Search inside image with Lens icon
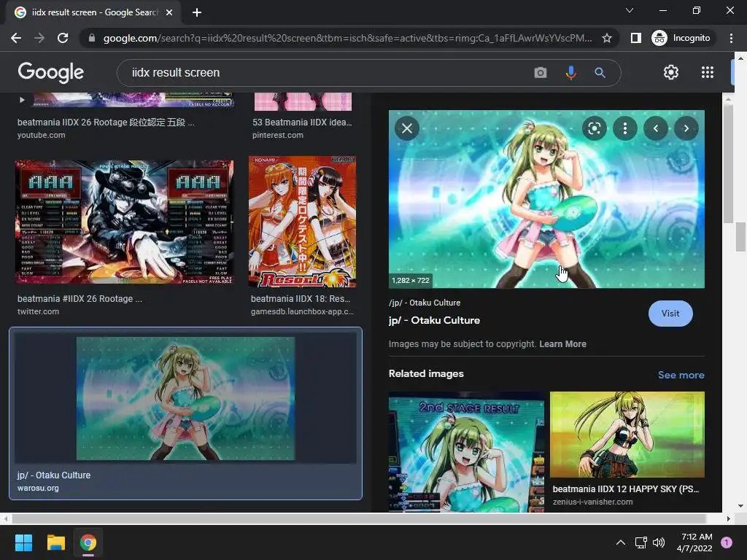 click(x=594, y=128)
